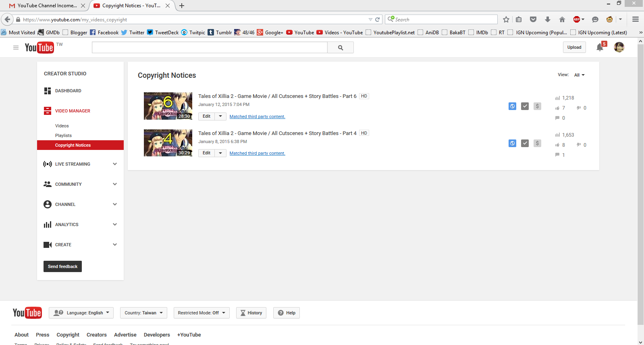Open Matched third party content link for Part 4
This screenshot has height=345, width=644.
[257, 153]
